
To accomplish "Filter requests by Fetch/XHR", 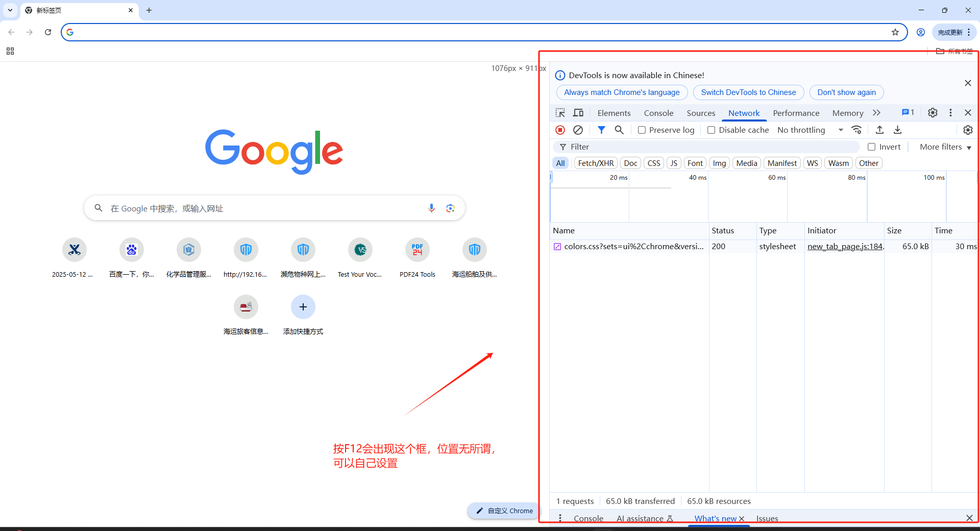I will point(596,163).
